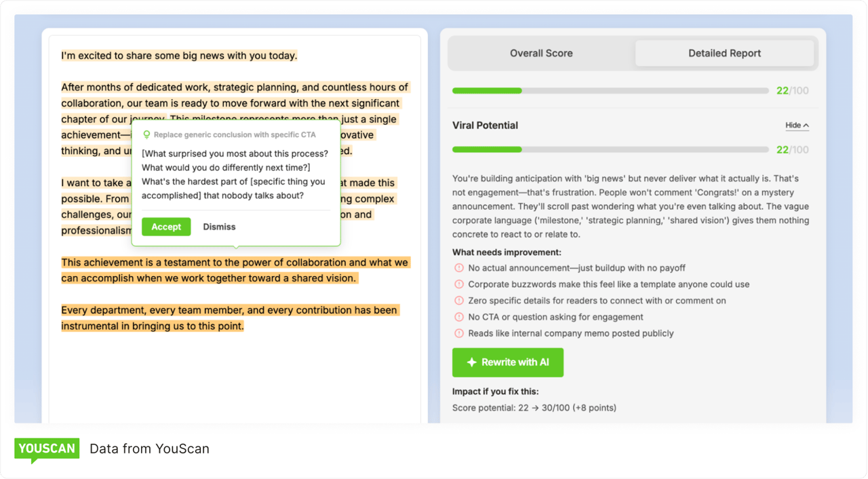Click the 'I'm excited to share' opening line

click(x=179, y=56)
